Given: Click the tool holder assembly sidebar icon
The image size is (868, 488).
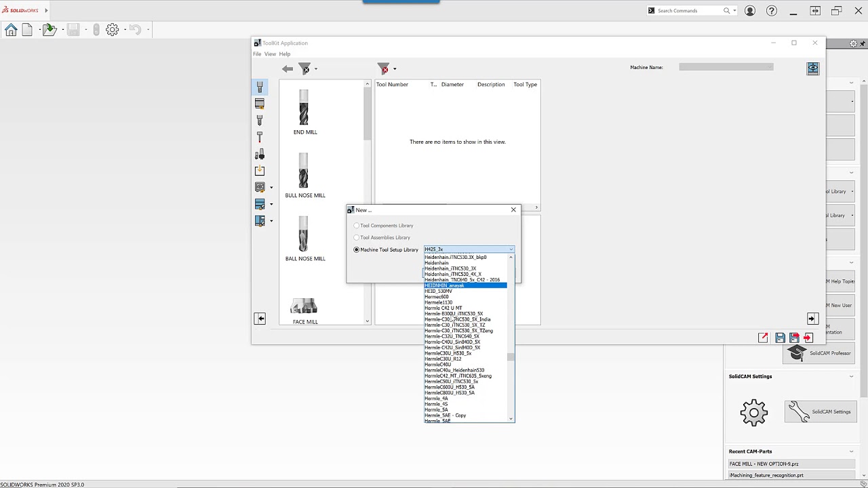Looking at the screenshot, I should (x=260, y=154).
